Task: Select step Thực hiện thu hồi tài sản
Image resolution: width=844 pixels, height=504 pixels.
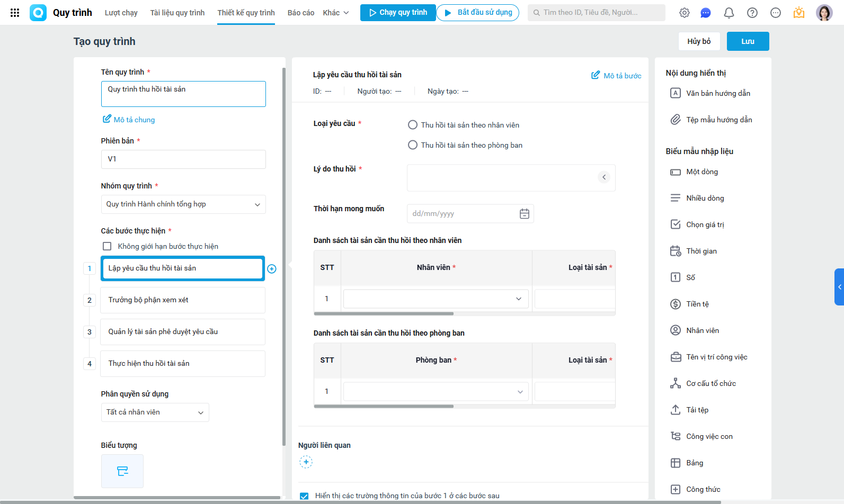Action: 183,364
